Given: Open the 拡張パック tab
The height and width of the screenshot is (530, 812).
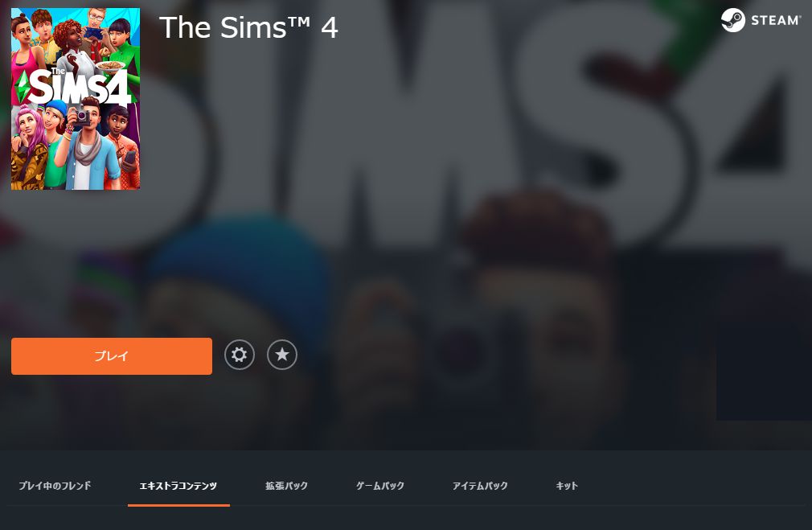Looking at the screenshot, I should [x=286, y=486].
